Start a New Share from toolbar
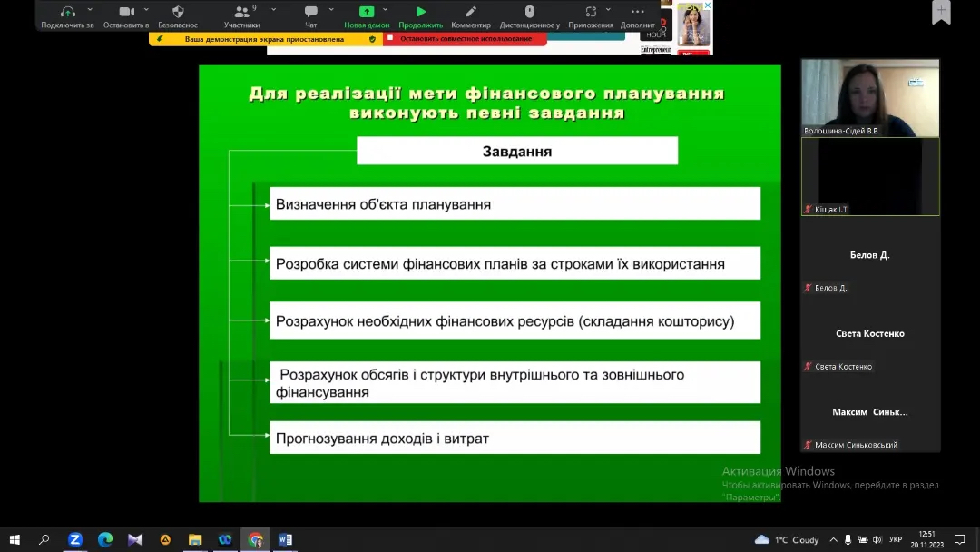The image size is (980, 552). (x=367, y=12)
